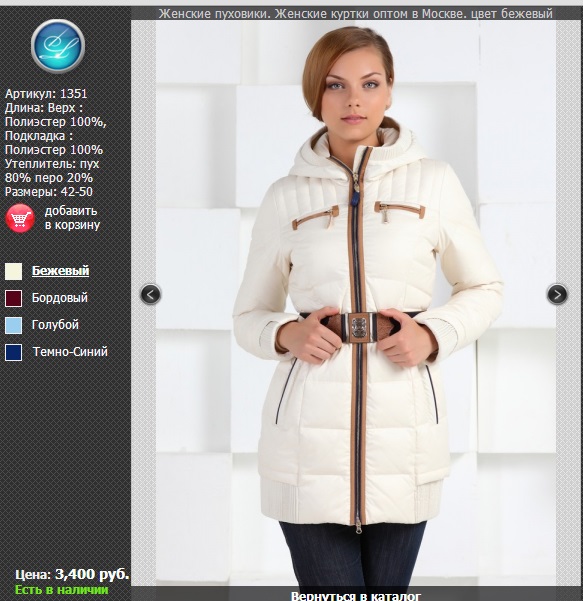This screenshot has width=583, height=601.
Task: Click 'Вернуться в каталог' link
Action: click(356, 596)
